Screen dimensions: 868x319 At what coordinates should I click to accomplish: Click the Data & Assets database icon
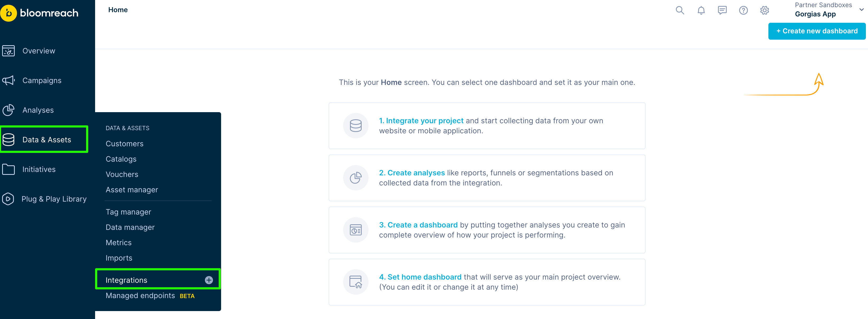8,140
